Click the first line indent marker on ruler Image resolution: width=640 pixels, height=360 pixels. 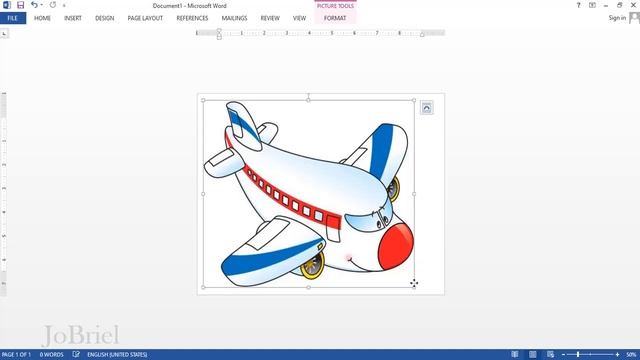[x=219, y=31]
